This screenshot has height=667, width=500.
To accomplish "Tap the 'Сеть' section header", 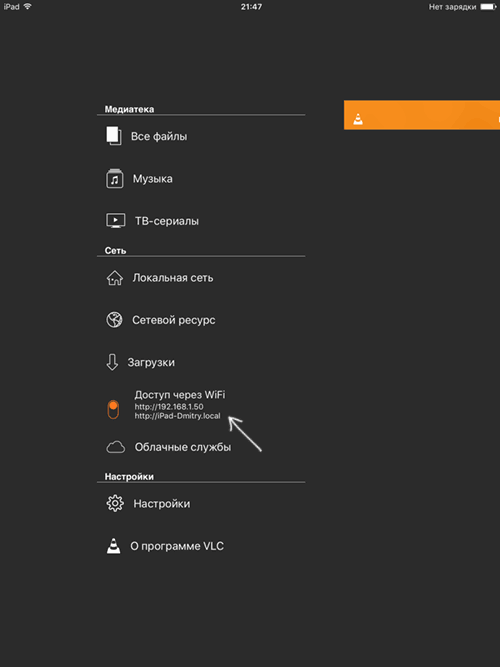I will click(x=115, y=251).
